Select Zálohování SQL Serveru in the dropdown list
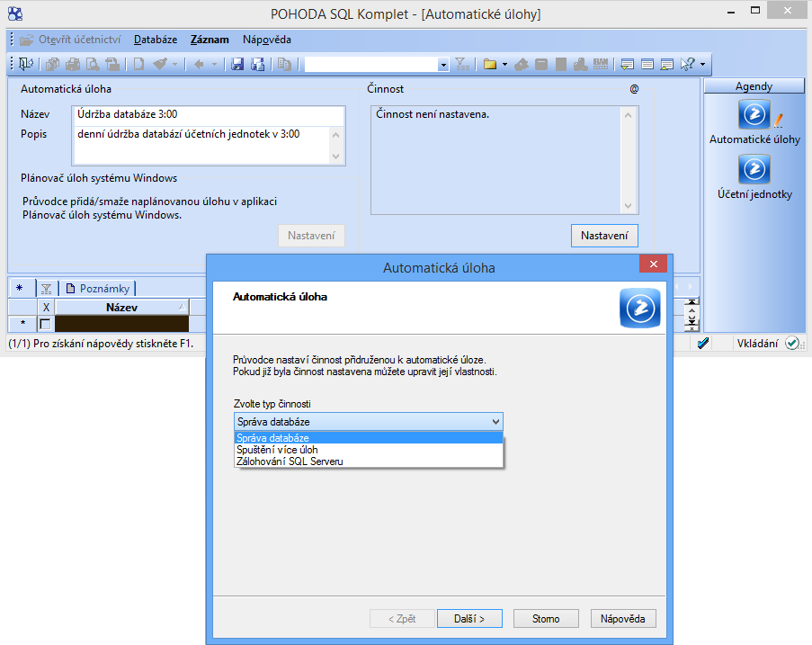This screenshot has width=812, height=645. click(369, 461)
